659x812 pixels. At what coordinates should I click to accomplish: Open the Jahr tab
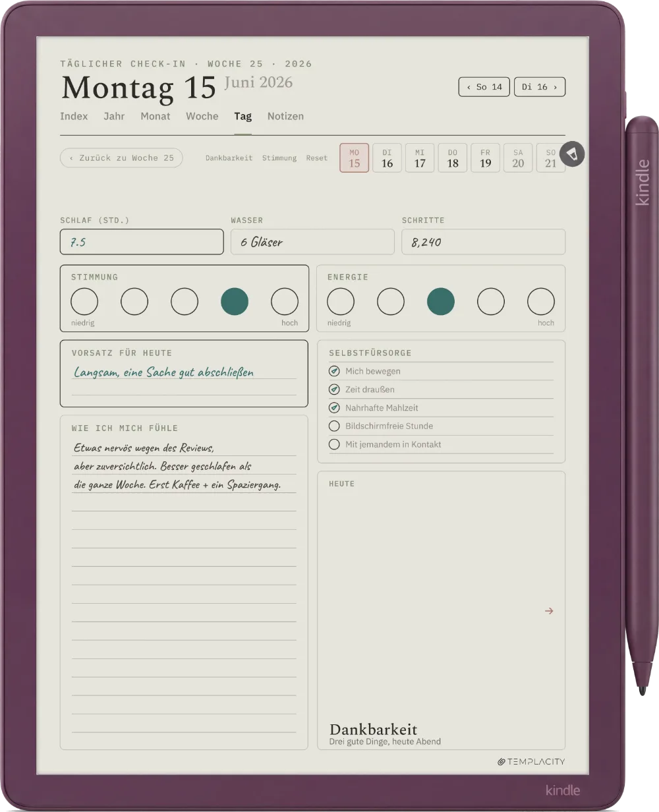(x=114, y=116)
